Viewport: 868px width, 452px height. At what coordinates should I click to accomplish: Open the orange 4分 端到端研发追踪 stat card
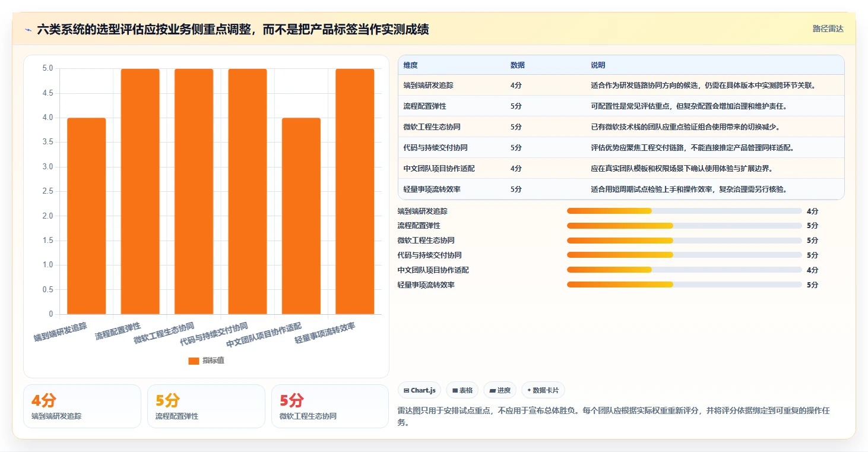click(x=82, y=406)
